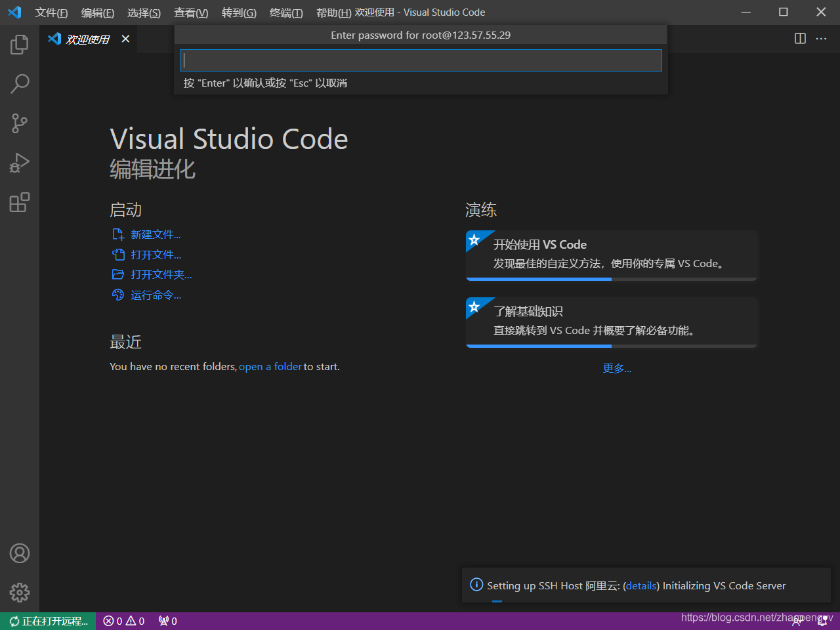Open the 终端(T) menu
Screen dimensions: 840x630
[x=286, y=12]
